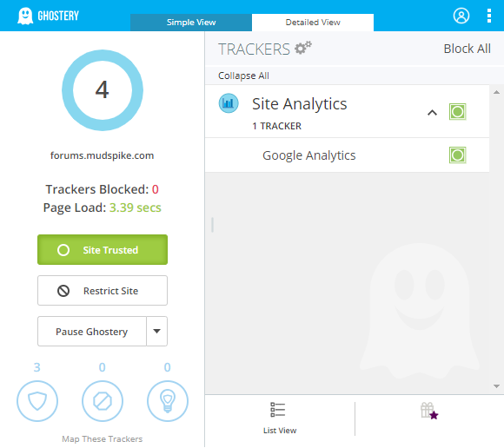This screenshot has height=448, width=504.
Task: Select the Detailed View tab
Action: 313,23
